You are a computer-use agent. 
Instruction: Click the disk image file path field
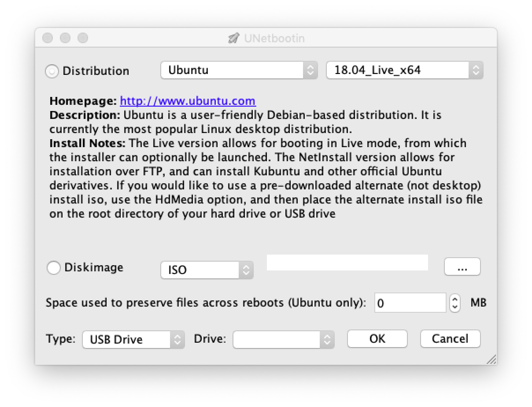(347, 263)
